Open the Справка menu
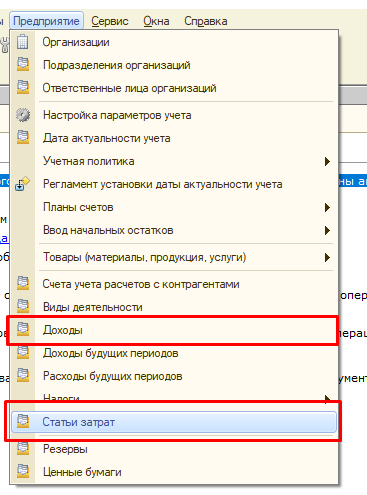The height and width of the screenshot is (495, 367). (206, 21)
